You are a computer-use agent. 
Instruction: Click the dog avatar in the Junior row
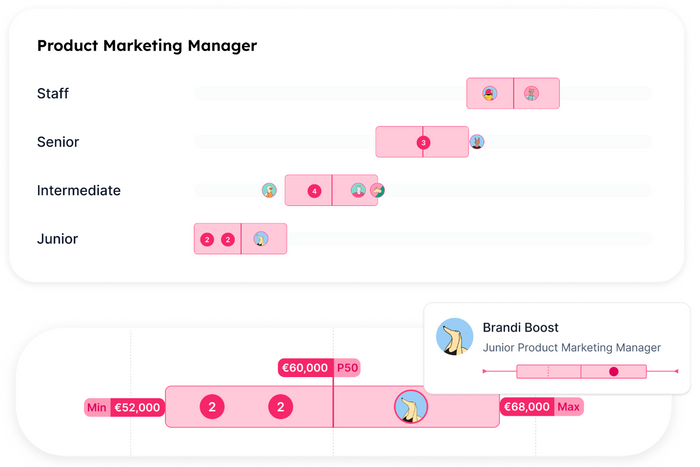(x=261, y=239)
